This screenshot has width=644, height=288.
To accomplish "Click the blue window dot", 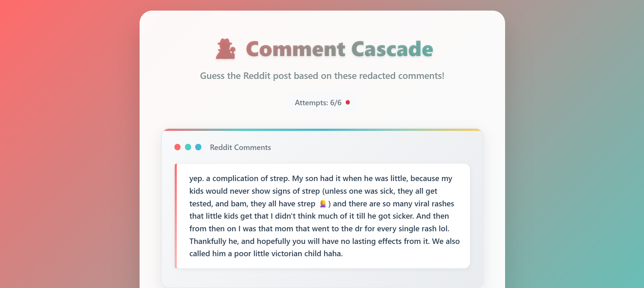I will [198, 147].
